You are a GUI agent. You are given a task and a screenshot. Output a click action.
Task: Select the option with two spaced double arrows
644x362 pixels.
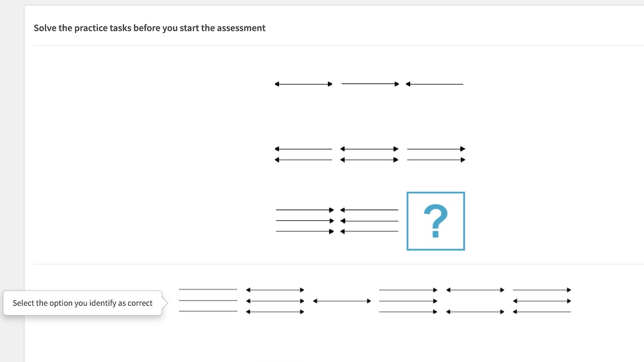click(x=475, y=301)
